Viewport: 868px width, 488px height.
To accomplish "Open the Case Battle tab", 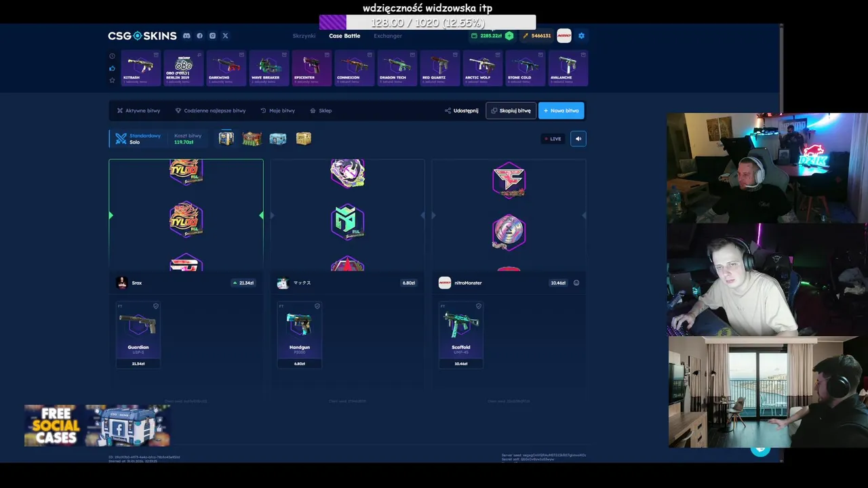I will 344,36.
